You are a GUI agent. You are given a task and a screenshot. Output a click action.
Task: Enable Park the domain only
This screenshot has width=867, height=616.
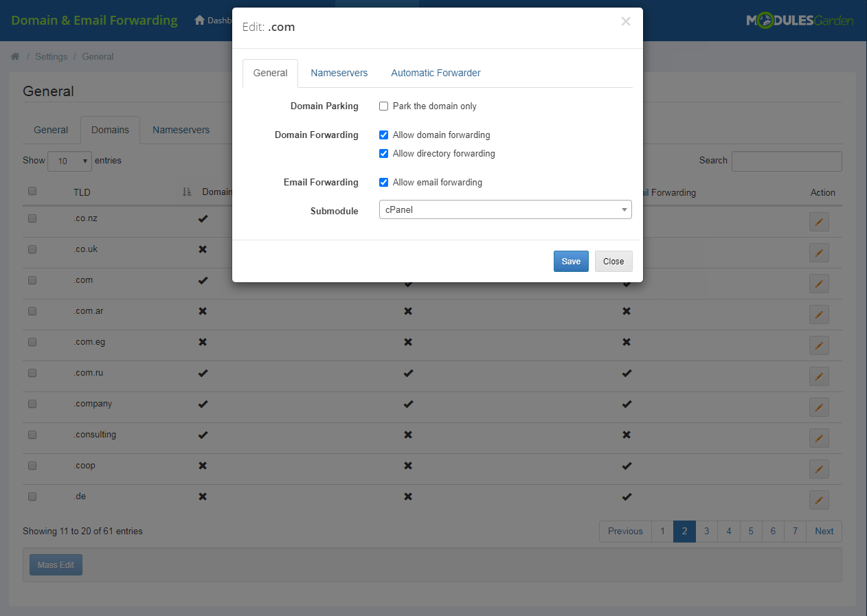[x=383, y=106]
